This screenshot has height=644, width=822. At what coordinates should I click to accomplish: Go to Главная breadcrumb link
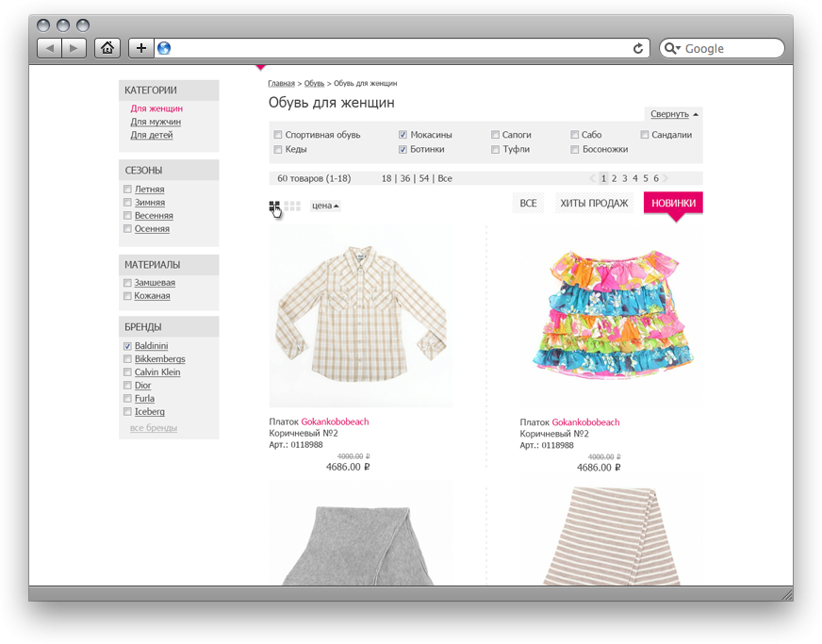(x=282, y=83)
